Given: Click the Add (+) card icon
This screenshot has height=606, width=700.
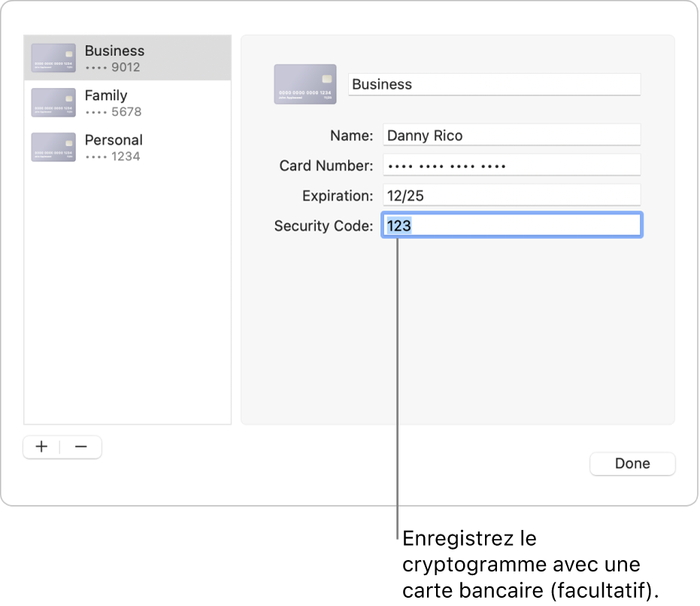Looking at the screenshot, I should (x=41, y=447).
